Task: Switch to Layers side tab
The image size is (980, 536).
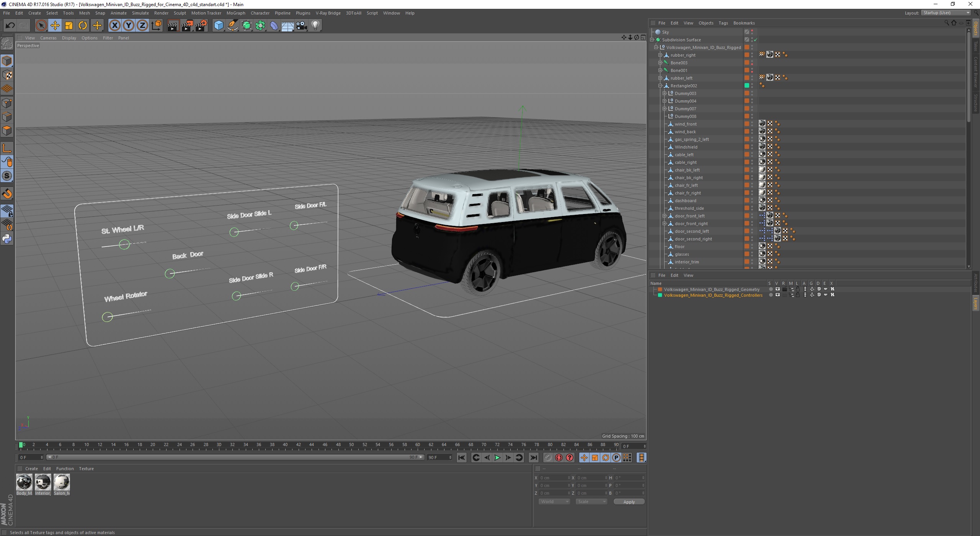Action: [x=976, y=303]
